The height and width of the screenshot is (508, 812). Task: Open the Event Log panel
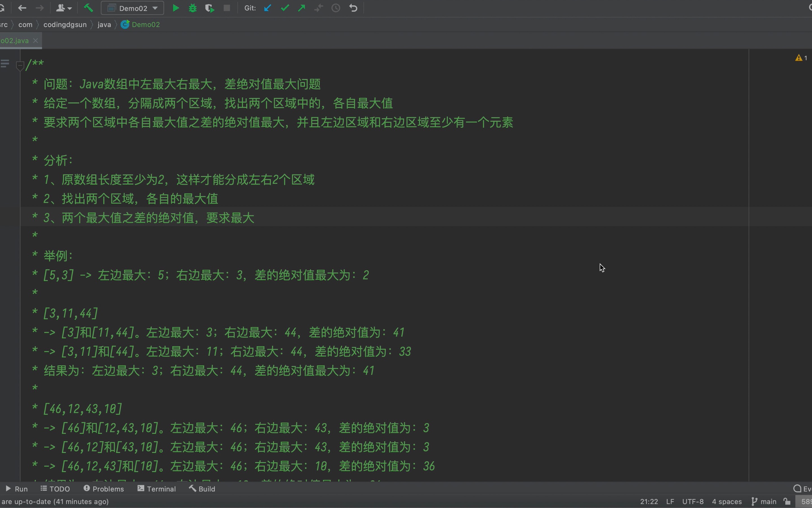coord(802,489)
